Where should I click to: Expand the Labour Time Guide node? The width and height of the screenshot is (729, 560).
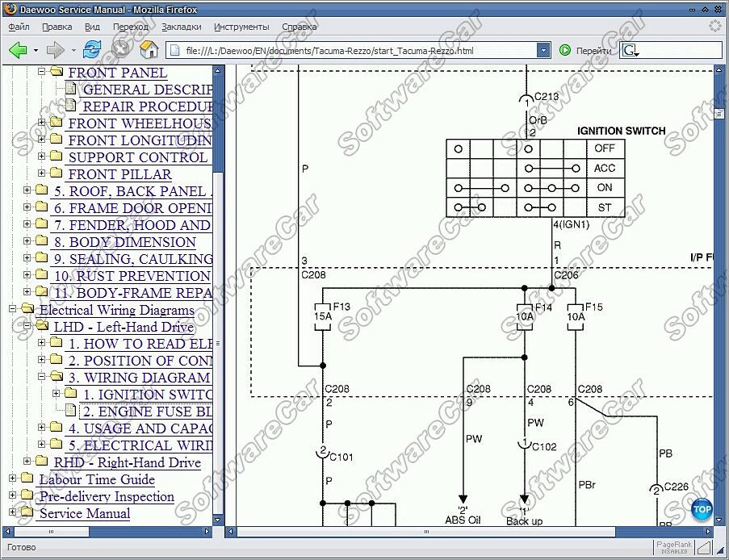point(13,479)
